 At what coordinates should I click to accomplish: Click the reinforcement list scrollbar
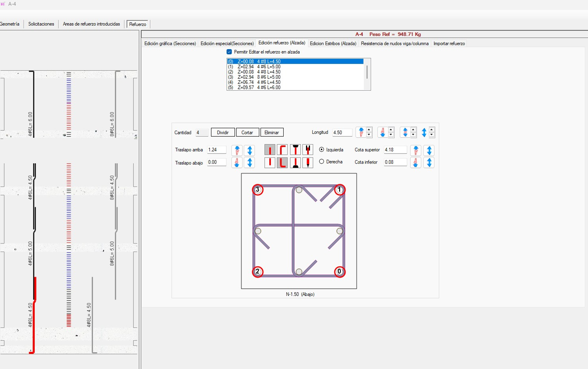[x=367, y=72]
